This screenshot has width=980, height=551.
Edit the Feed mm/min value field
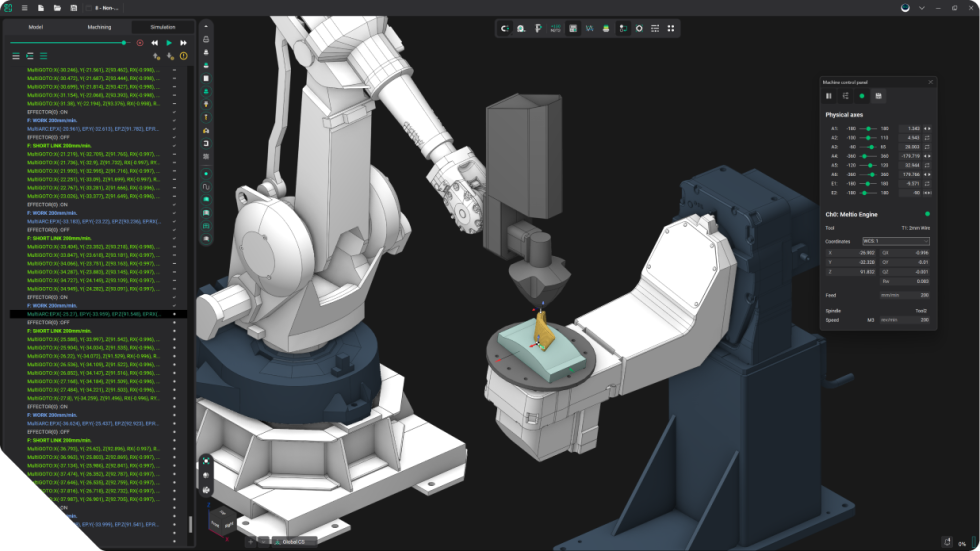click(904, 295)
